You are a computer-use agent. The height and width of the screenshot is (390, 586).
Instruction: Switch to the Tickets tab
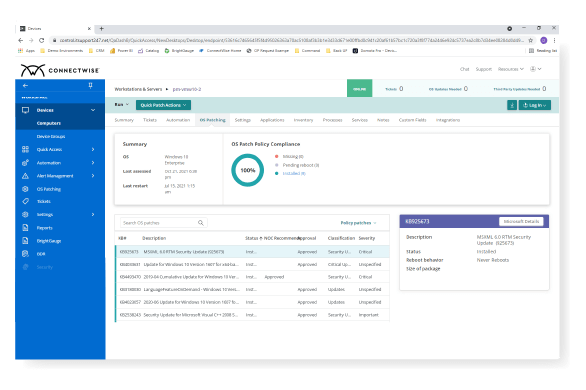[x=150, y=120]
